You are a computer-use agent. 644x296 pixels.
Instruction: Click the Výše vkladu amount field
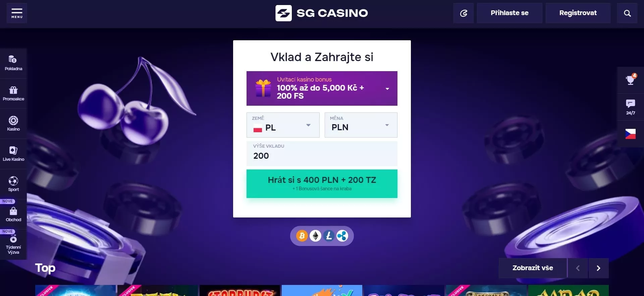pyautogui.click(x=322, y=153)
